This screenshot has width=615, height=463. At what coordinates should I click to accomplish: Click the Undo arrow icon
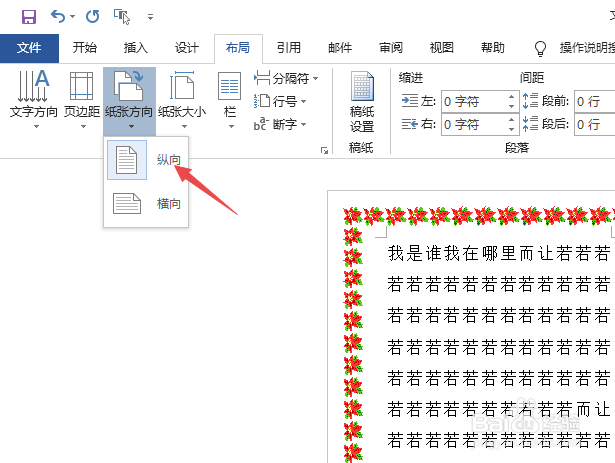[x=58, y=16]
